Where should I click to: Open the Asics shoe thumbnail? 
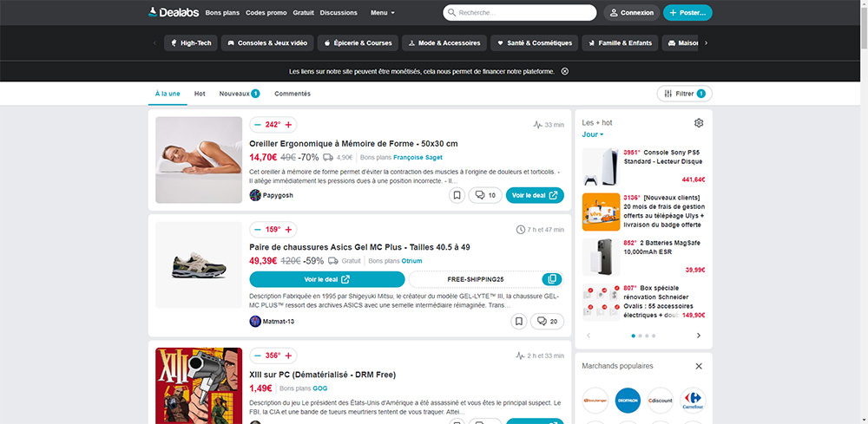click(x=199, y=264)
